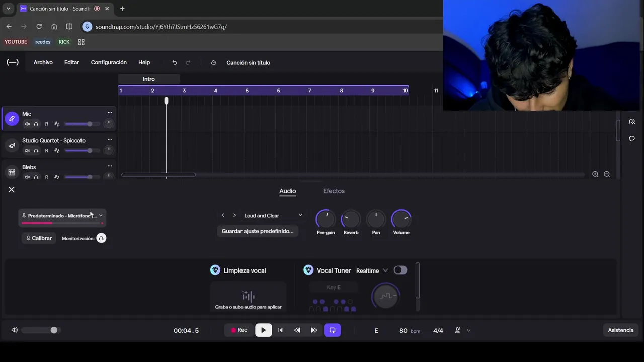
Task: Click the KICK bookmark
Action: pyautogui.click(x=64, y=42)
